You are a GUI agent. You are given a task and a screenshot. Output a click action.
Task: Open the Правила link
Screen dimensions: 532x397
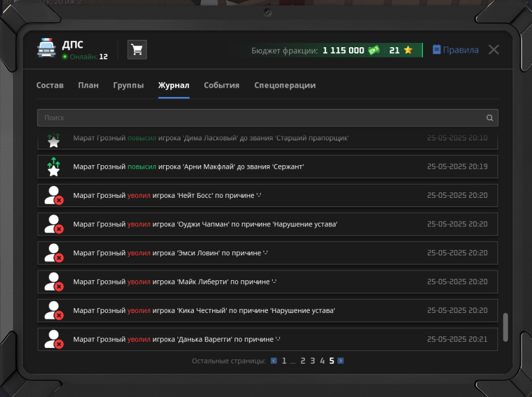pos(456,50)
